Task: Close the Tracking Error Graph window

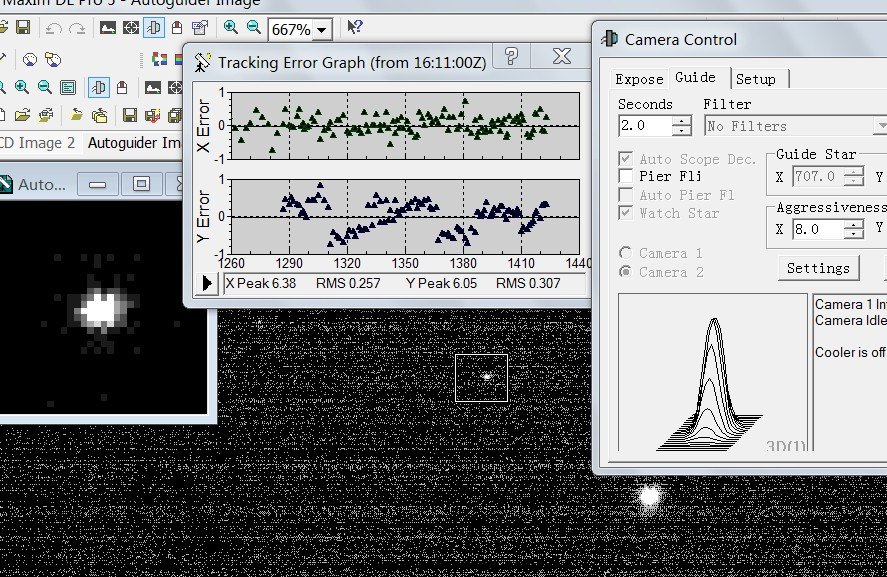Action: click(562, 56)
